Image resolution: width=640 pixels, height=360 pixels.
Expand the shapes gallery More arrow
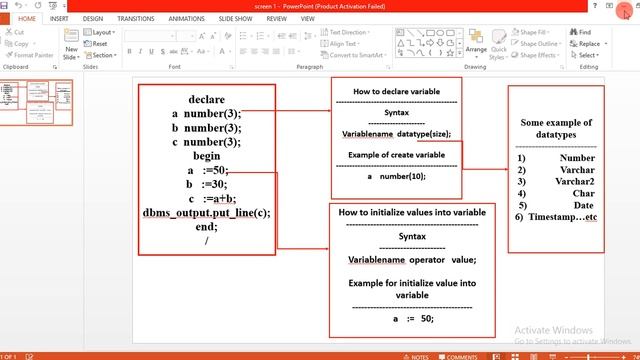click(460, 53)
